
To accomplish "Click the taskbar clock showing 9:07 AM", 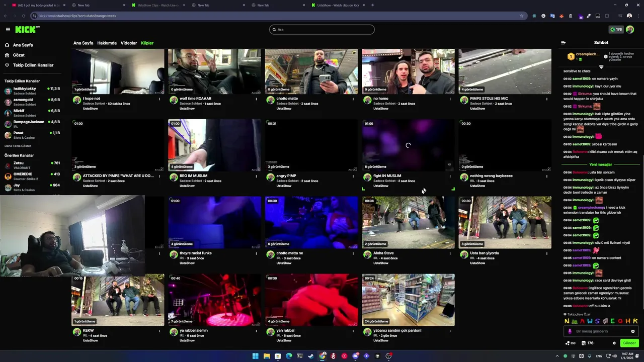I will [627, 356].
